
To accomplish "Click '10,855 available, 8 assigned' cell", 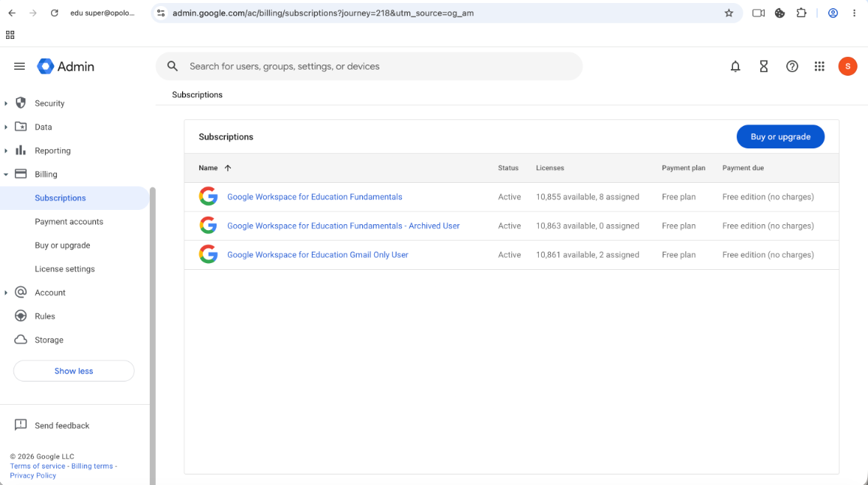I will pos(588,196).
